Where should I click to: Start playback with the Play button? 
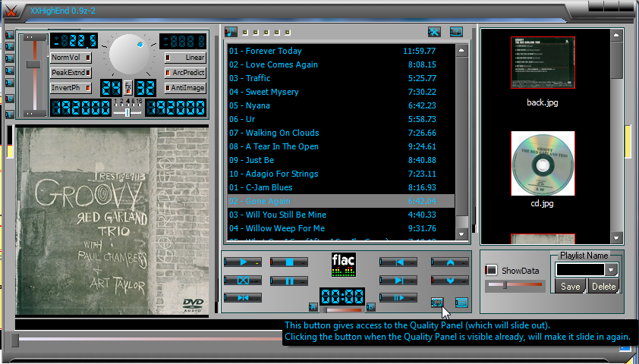pos(243,262)
